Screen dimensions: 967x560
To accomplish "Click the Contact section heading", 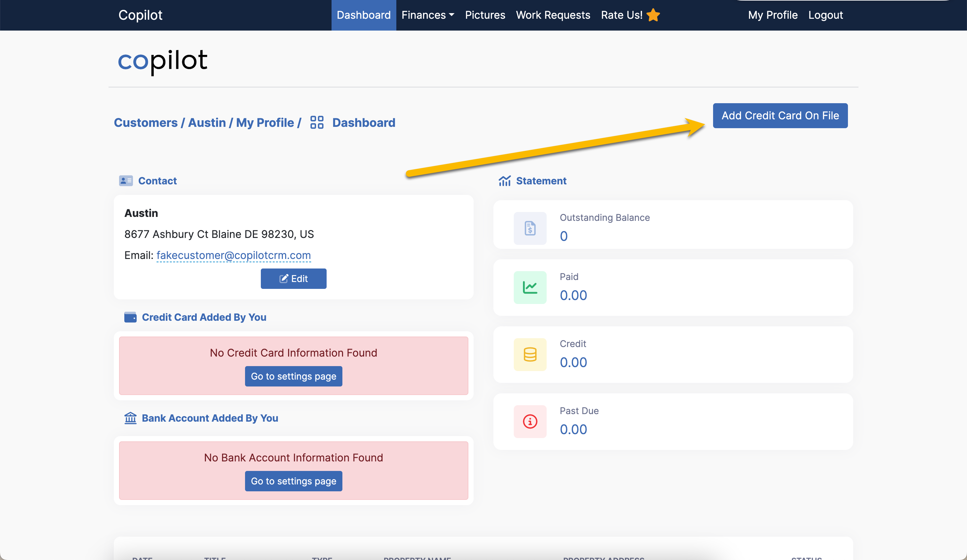I will click(157, 180).
